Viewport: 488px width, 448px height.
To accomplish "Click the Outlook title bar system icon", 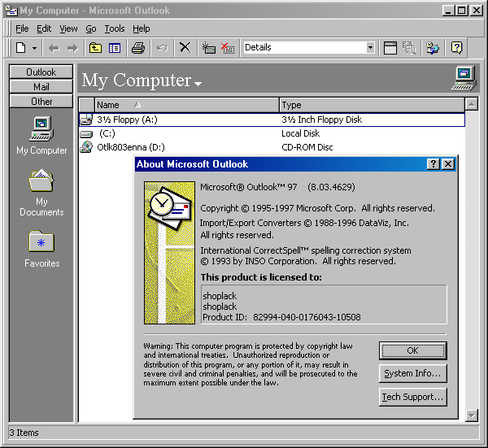I will tap(12, 11).
